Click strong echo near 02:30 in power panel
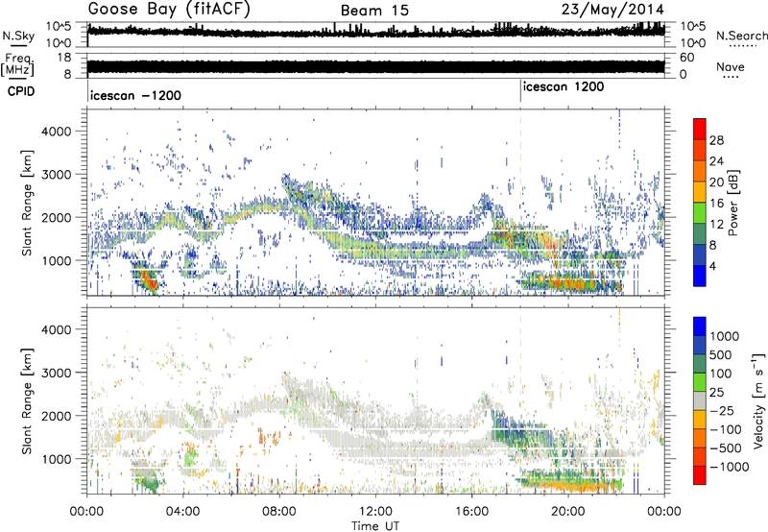768x532 pixels. [148, 280]
